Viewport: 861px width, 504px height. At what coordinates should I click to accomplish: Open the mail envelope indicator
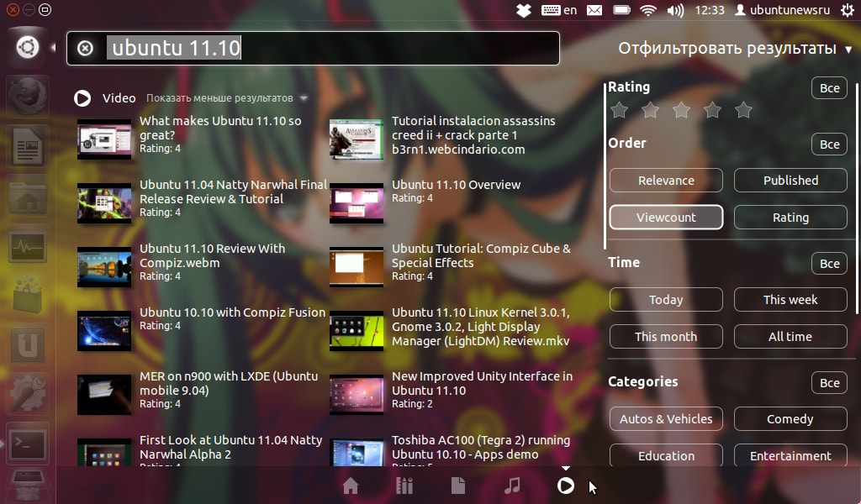coord(594,10)
